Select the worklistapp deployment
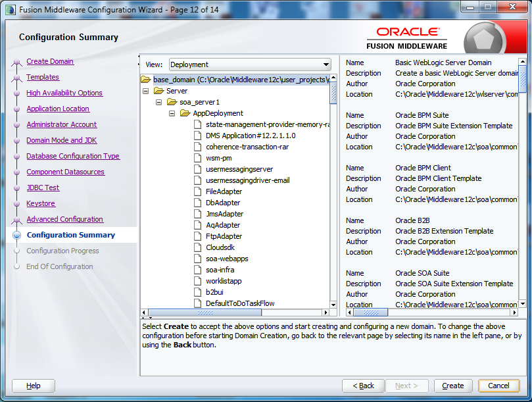 point(224,281)
